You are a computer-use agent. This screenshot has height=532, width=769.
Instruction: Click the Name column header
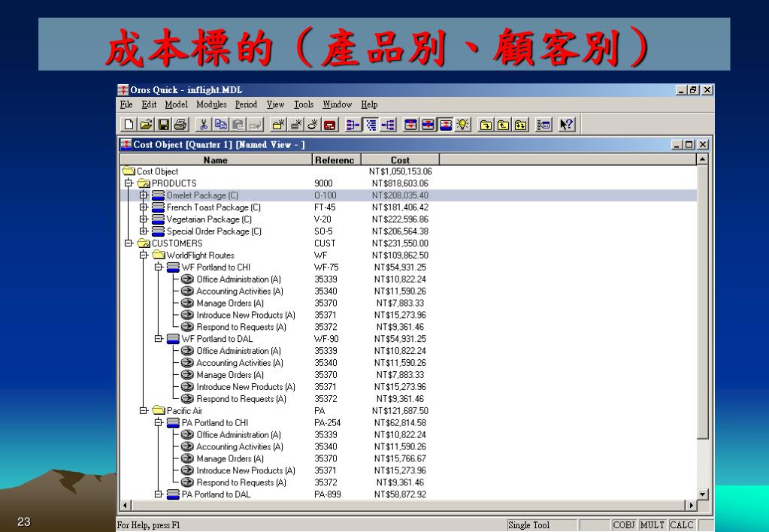click(216, 160)
